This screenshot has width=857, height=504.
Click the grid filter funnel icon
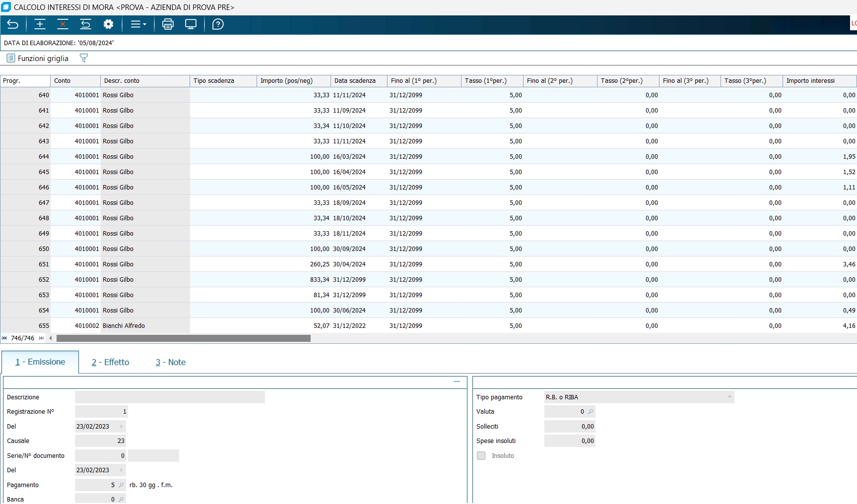click(84, 59)
